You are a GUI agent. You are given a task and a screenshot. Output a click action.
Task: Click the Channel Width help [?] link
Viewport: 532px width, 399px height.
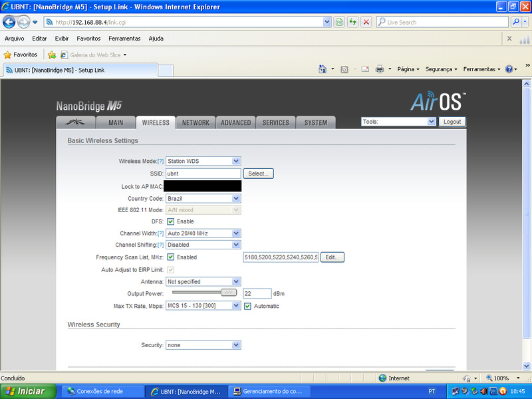point(160,234)
